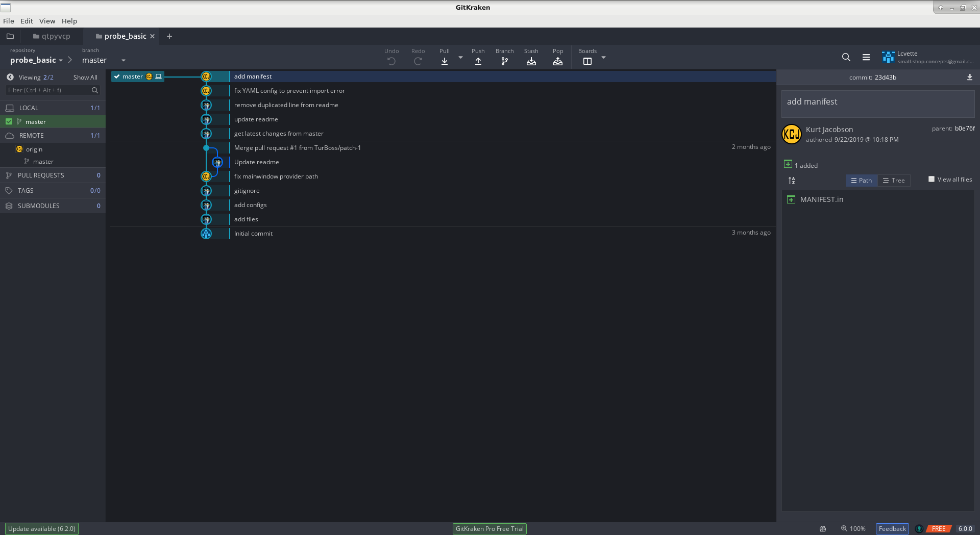
Task: Click the Lcvette profile avatar
Action: (888, 57)
